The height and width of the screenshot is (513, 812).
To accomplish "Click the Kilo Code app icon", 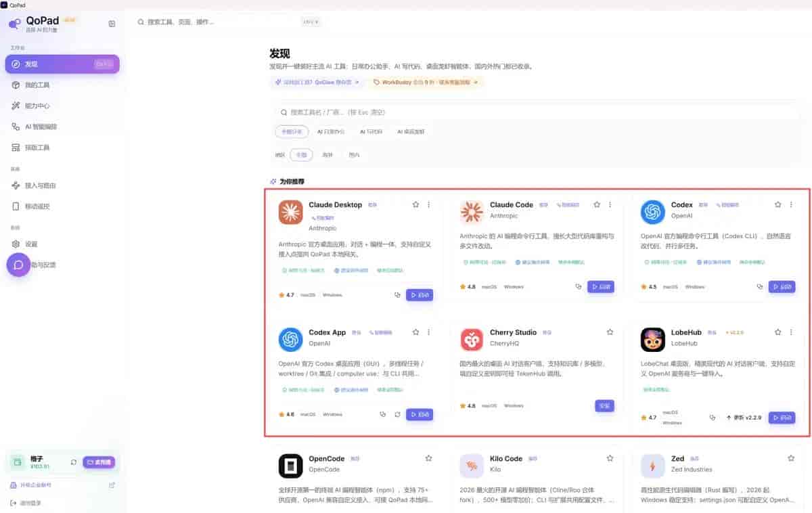I will (x=472, y=466).
